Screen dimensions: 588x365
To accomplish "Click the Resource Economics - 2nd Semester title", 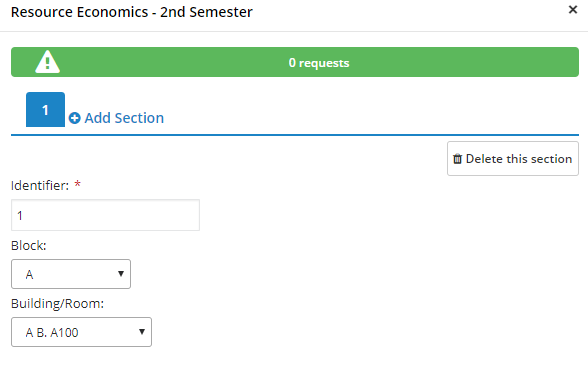I will coord(132,12).
